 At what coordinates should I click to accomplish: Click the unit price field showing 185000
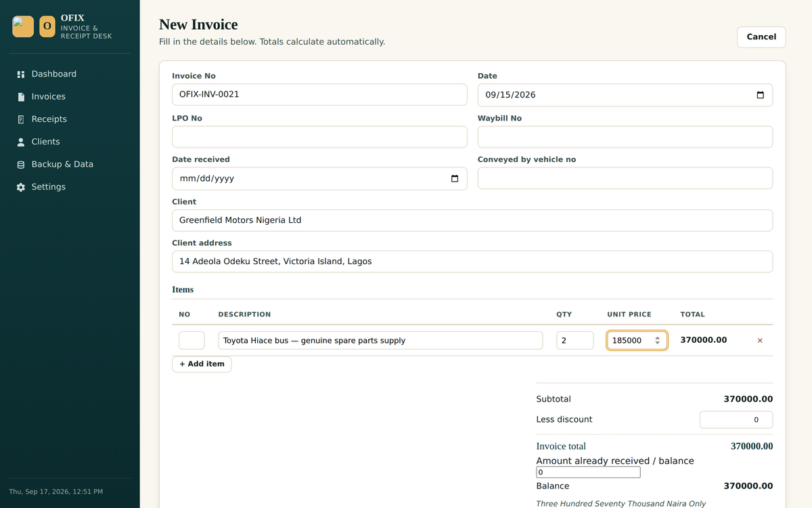[637, 341]
